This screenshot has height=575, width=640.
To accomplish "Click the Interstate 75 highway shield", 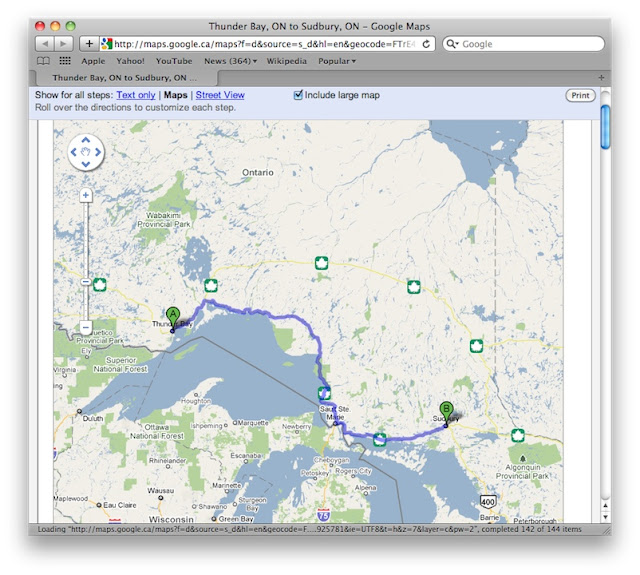I will coord(323,515).
